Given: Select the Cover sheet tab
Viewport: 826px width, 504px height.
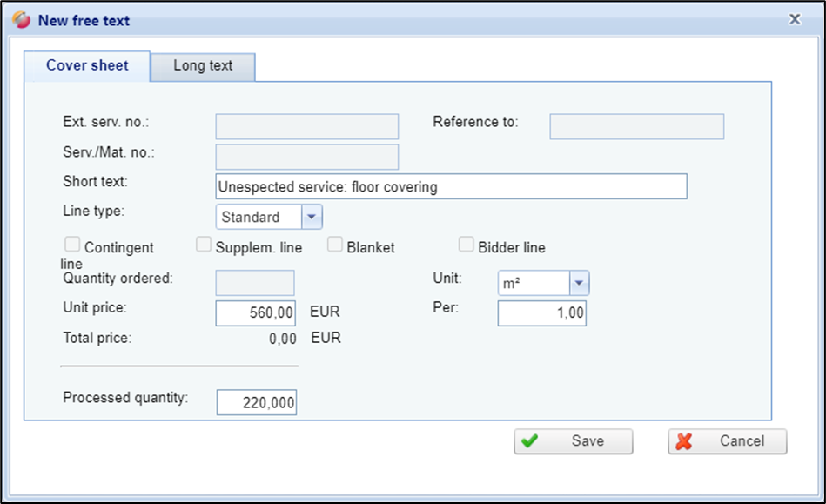Looking at the screenshot, I should click(x=87, y=65).
